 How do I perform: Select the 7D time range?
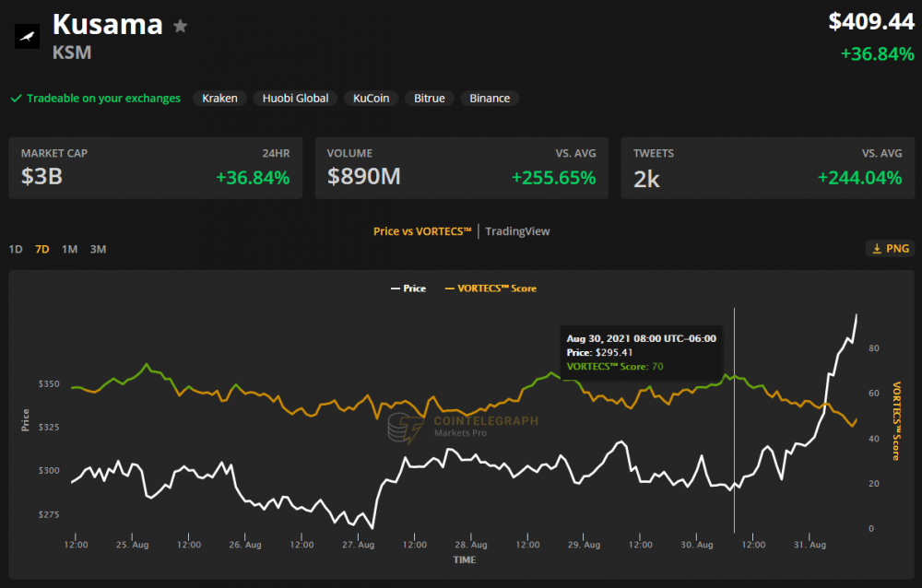42,250
